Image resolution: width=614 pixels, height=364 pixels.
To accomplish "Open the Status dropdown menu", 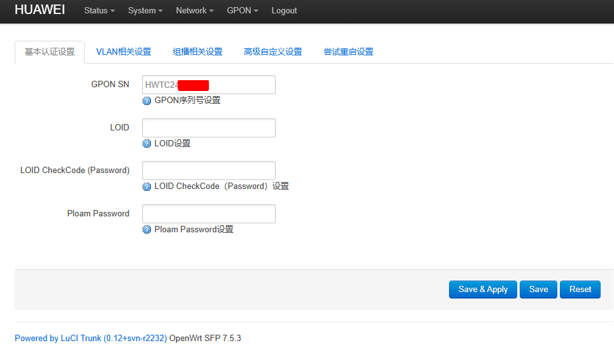I will click(x=99, y=11).
